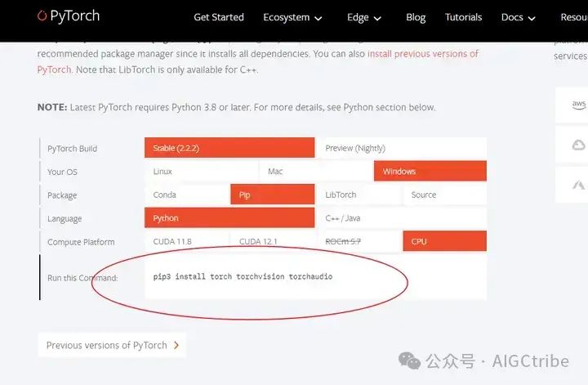Select the Windows OS option

[430, 172]
